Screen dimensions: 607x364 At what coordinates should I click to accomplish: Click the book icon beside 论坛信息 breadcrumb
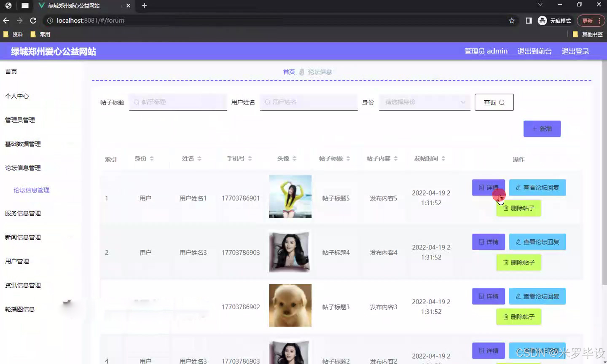point(301,72)
